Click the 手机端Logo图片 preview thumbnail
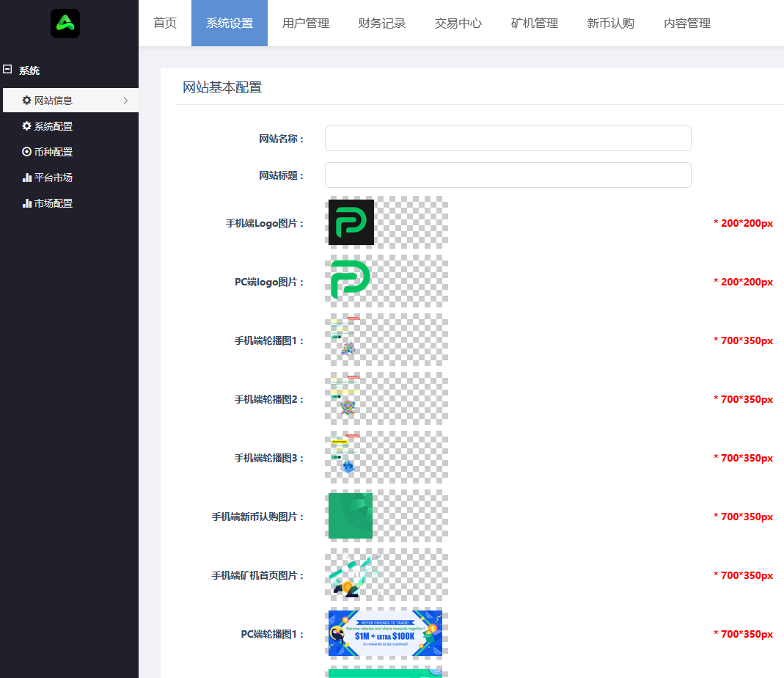 (351, 222)
